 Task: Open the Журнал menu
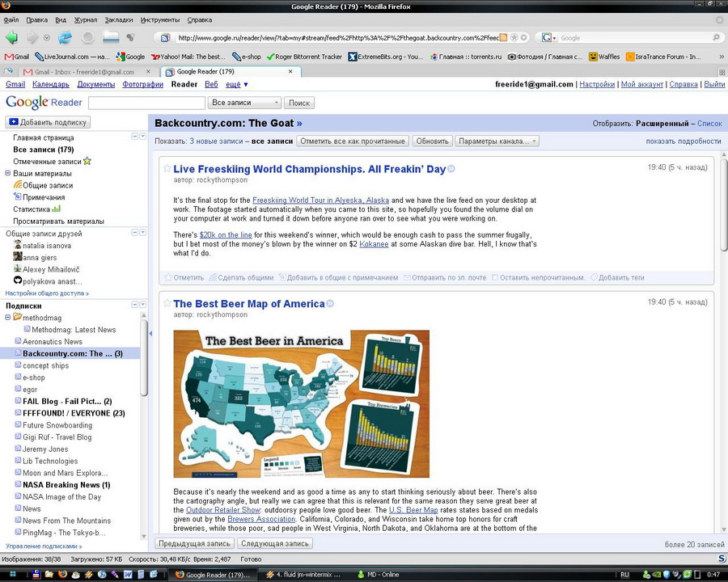[86, 20]
